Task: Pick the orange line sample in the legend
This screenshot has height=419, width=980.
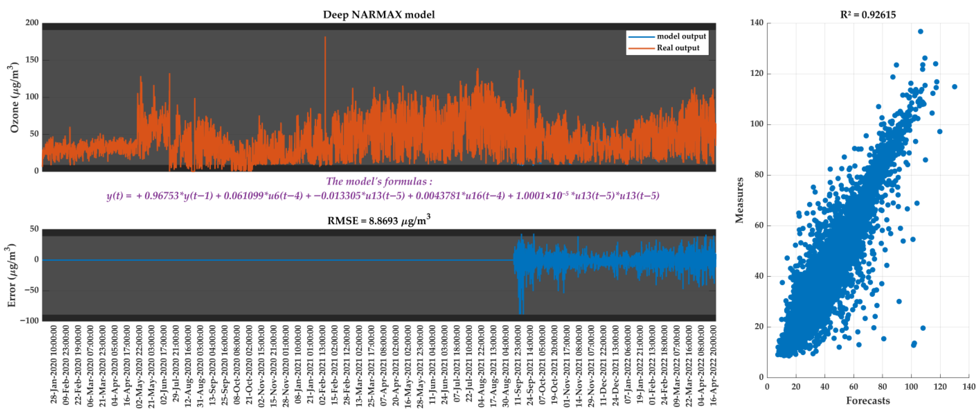Action: click(x=641, y=48)
